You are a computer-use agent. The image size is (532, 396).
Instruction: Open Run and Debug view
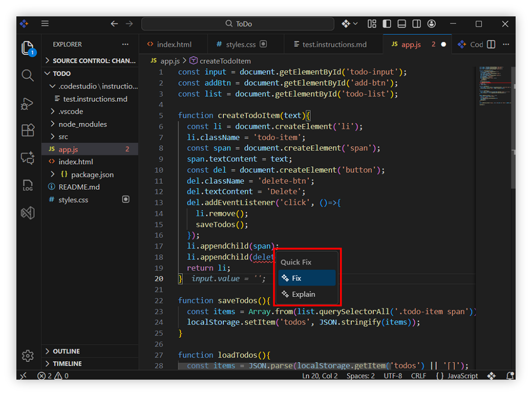click(28, 103)
